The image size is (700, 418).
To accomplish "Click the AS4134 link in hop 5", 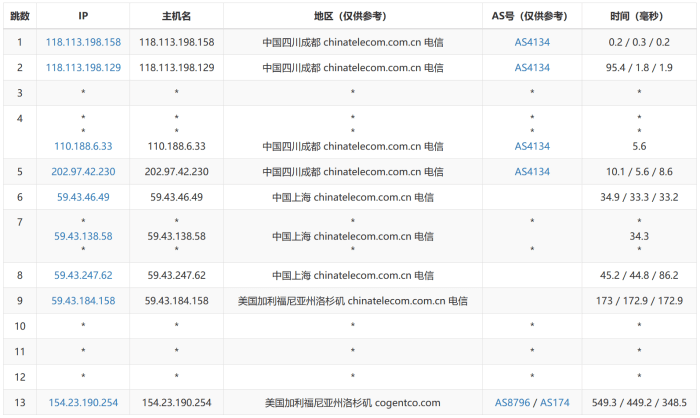I will pyautogui.click(x=532, y=171).
